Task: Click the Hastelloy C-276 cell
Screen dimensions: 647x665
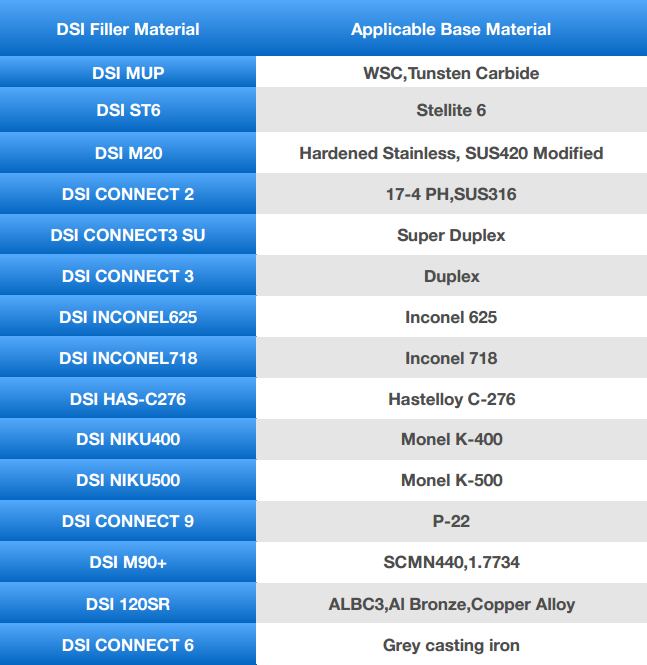Action: point(451,399)
